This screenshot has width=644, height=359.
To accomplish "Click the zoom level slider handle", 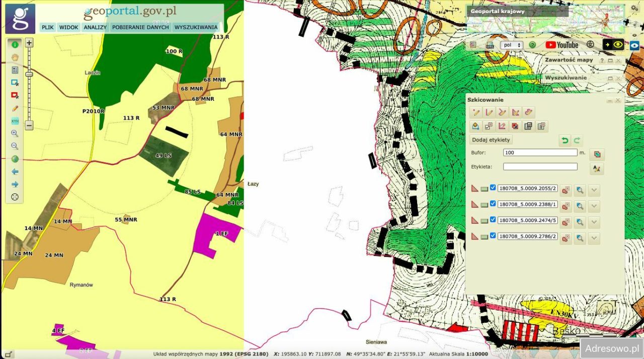I will [29, 74].
